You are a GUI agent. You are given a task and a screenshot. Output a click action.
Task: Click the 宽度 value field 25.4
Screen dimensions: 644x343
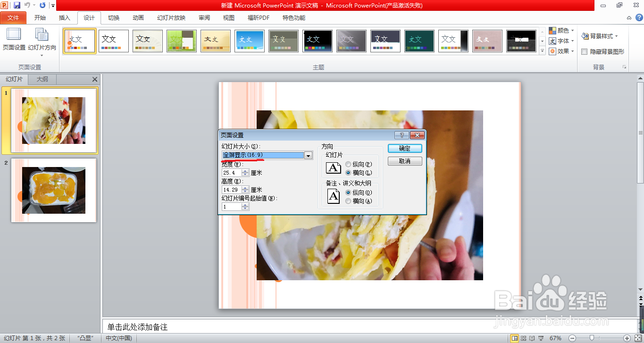tap(232, 173)
